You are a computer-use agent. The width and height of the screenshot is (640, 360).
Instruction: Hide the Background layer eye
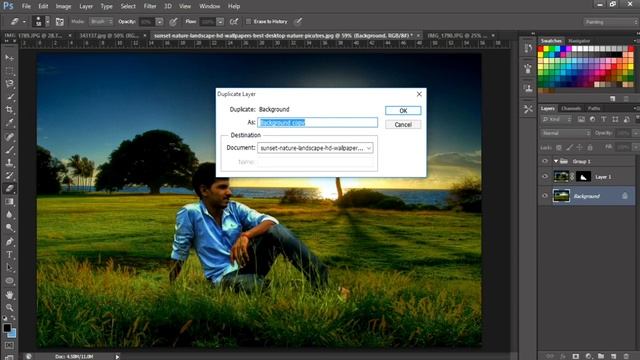pyautogui.click(x=545, y=196)
